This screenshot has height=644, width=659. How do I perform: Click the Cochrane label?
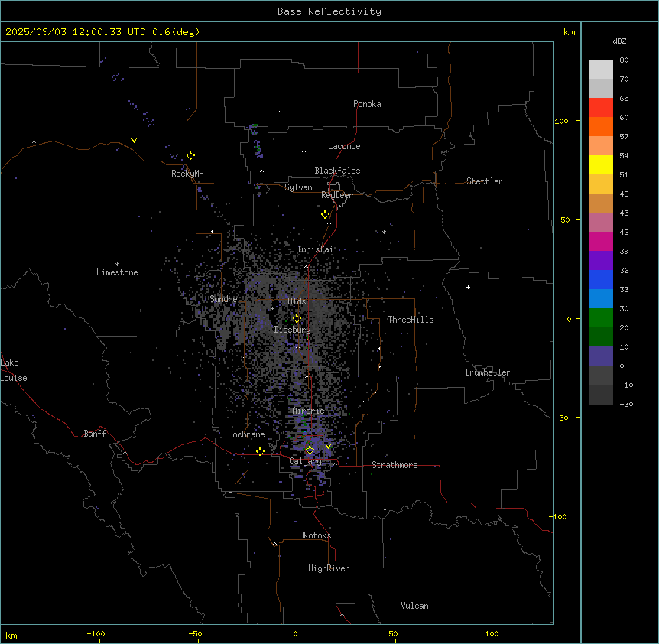pos(246,434)
